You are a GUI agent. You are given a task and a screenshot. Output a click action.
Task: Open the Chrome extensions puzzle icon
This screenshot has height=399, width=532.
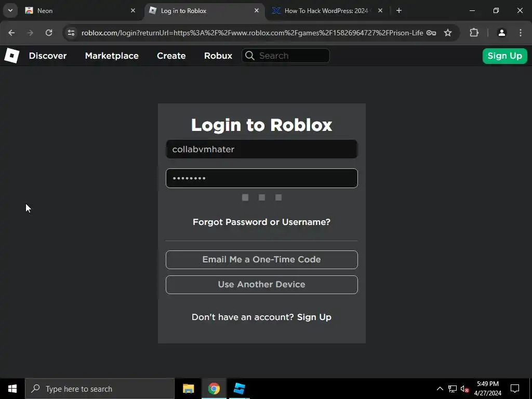(474, 33)
